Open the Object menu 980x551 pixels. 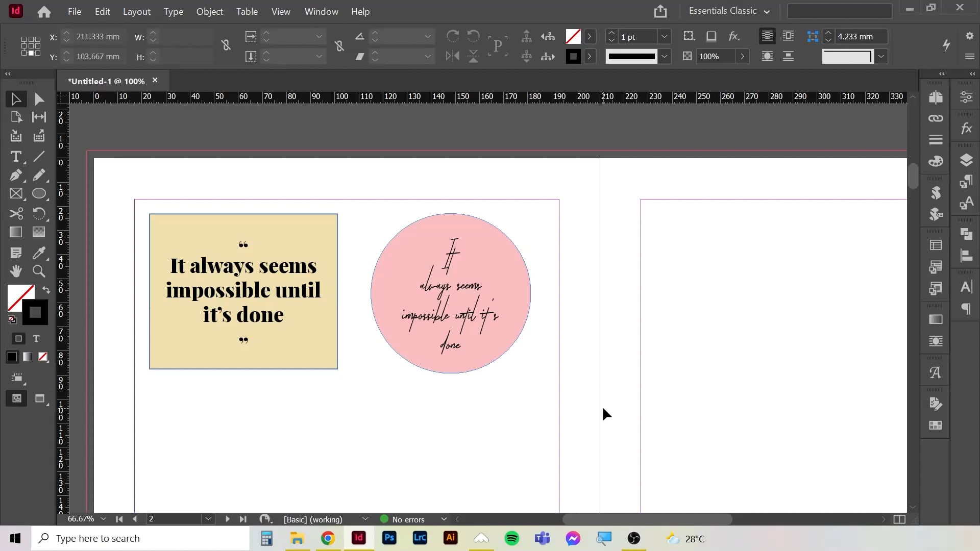pyautogui.click(x=209, y=11)
